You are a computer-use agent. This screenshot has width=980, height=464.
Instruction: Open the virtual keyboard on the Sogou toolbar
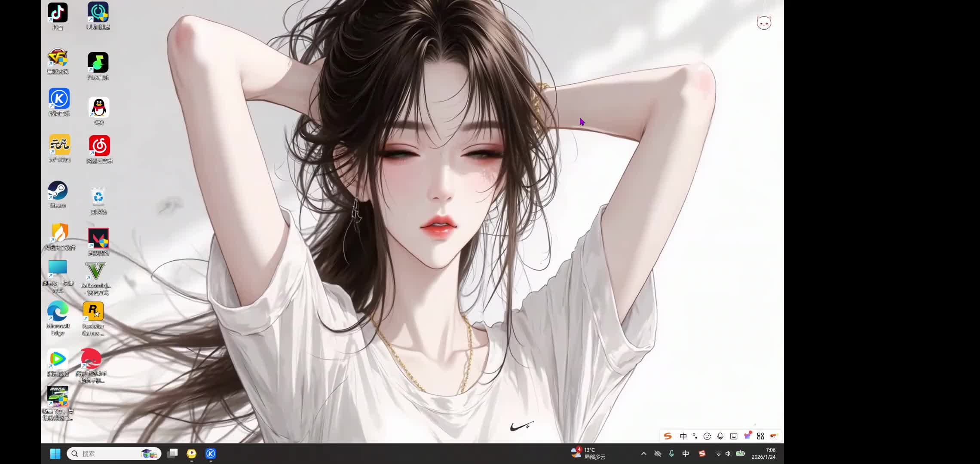coord(733,436)
